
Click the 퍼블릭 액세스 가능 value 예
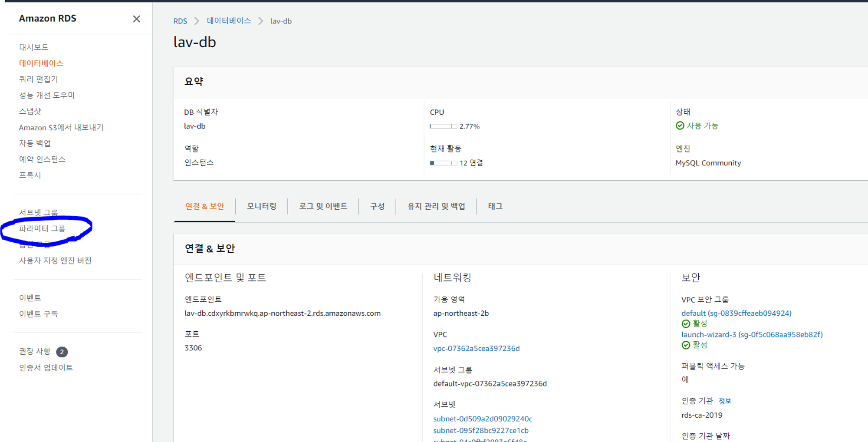click(x=685, y=379)
